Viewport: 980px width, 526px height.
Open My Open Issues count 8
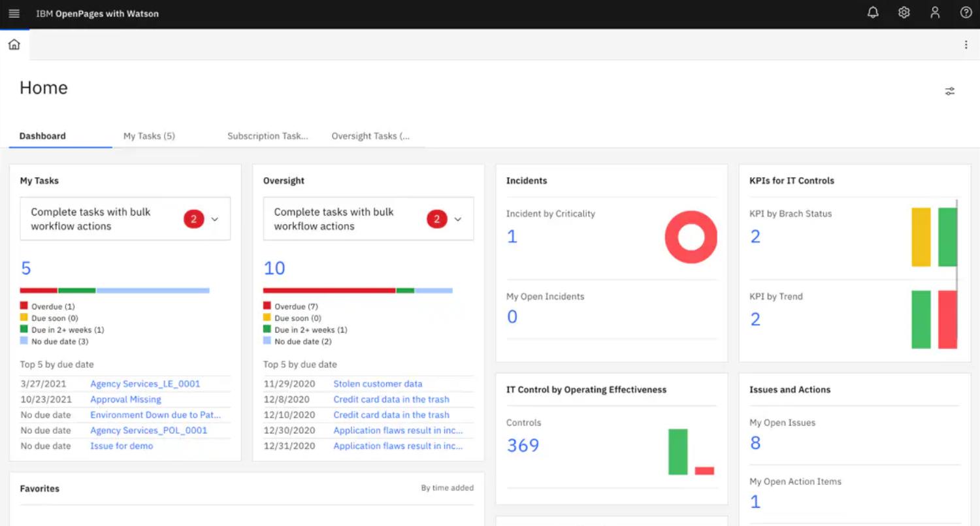(x=755, y=443)
